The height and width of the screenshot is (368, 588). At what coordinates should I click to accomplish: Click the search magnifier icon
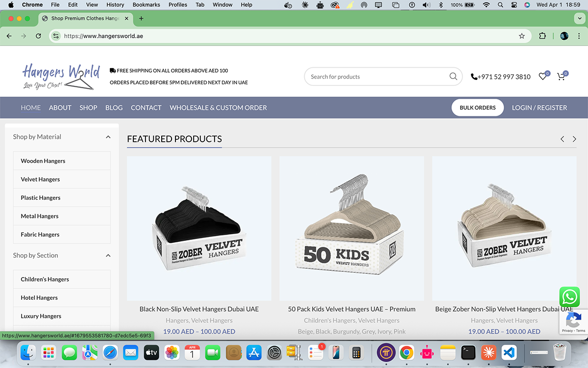pos(453,77)
